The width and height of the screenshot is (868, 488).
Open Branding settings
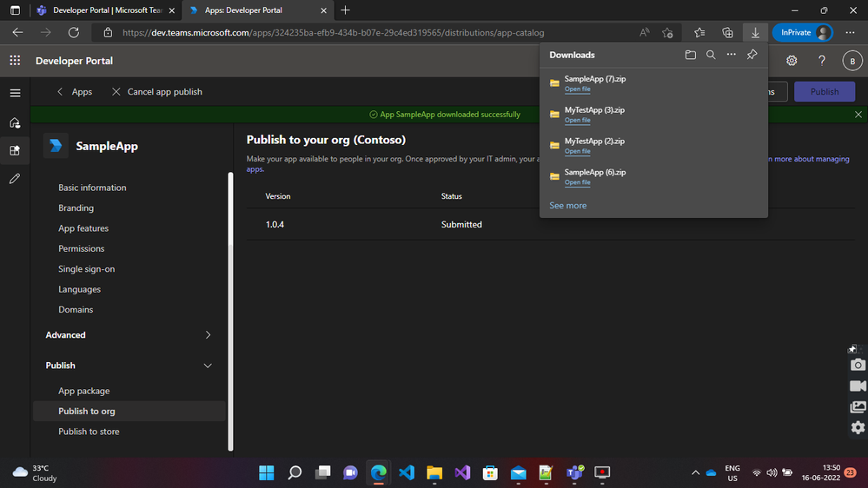click(76, 208)
